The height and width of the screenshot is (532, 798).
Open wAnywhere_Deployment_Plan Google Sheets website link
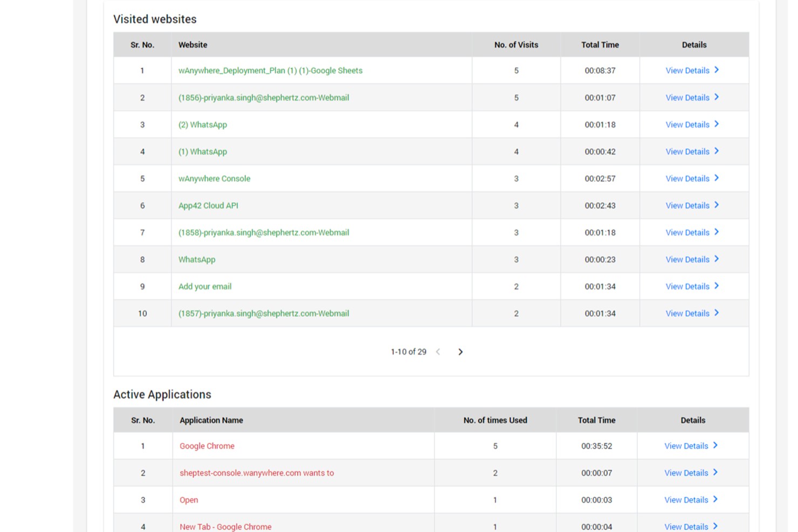point(270,71)
